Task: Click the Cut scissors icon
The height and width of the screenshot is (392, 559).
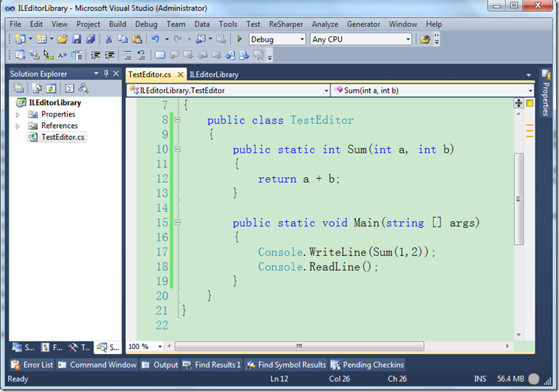Action: (x=109, y=39)
